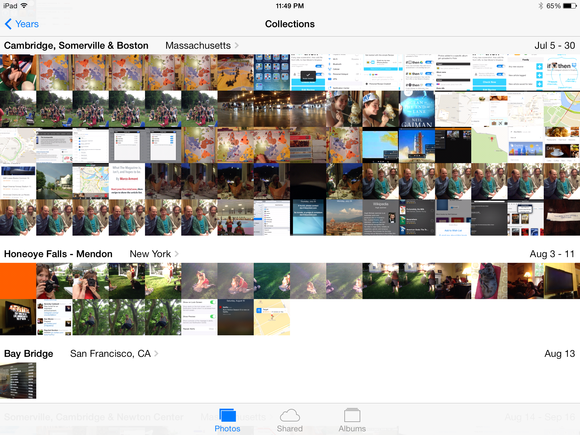Tap the Wi-Fi icon in status bar

click(24, 6)
